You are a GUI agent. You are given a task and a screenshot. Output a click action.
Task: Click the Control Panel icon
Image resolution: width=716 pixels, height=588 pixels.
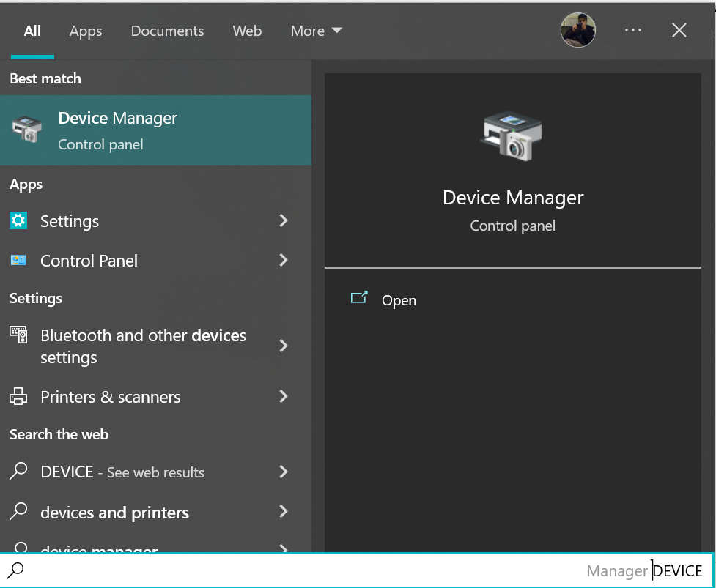coord(18,261)
